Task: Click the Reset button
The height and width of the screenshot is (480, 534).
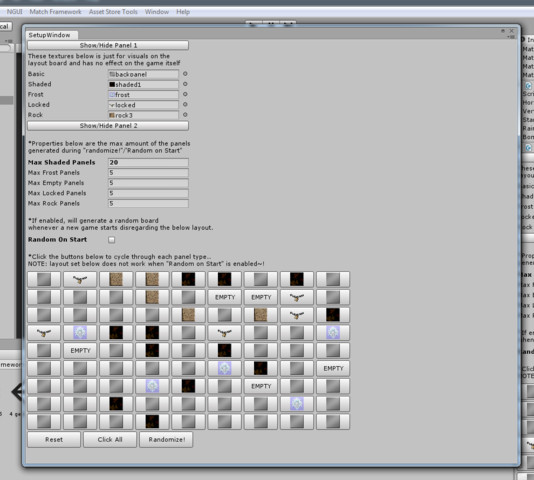Action: point(54,439)
